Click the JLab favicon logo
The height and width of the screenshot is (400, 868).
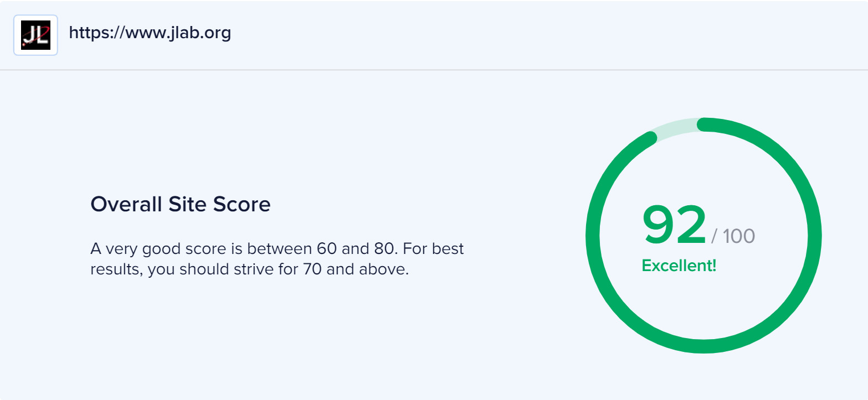[35, 35]
